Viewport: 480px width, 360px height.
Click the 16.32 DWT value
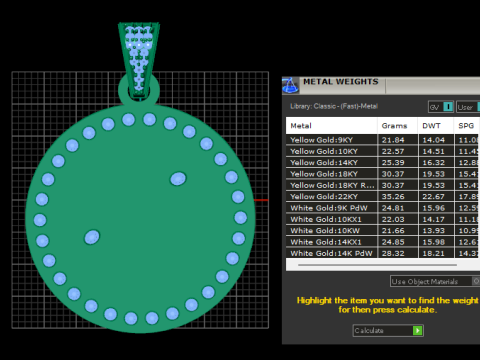(434, 163)
